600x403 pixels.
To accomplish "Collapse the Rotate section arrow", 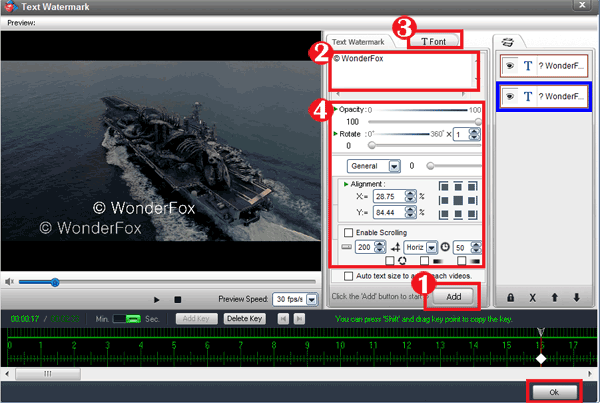I will pyautogui.click(x=336, y=134).
